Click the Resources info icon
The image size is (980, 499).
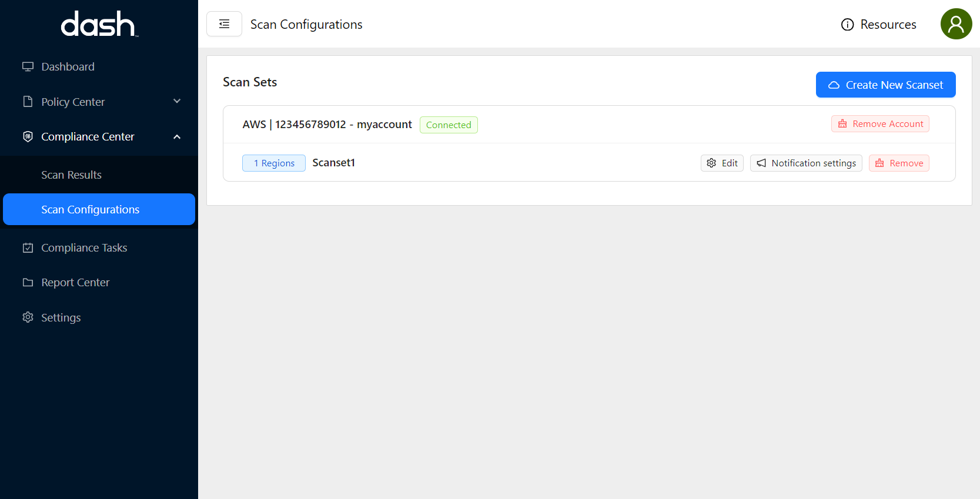pos(847,25)
